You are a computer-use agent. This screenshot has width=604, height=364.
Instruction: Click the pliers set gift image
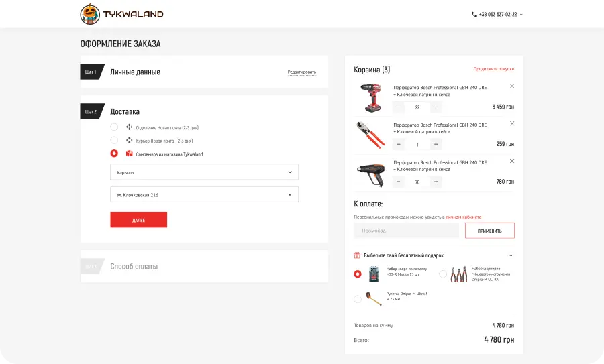(x=459, y=274)
